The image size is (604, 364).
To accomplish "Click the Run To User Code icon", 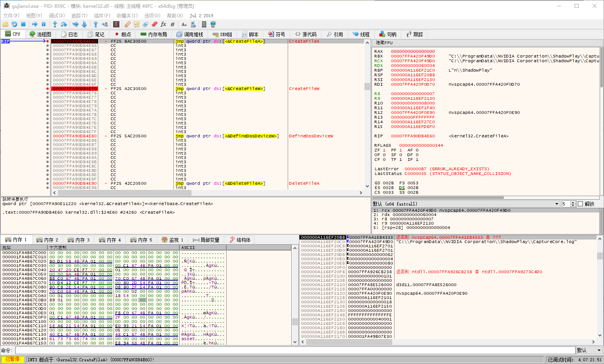I will pos(105,24).
